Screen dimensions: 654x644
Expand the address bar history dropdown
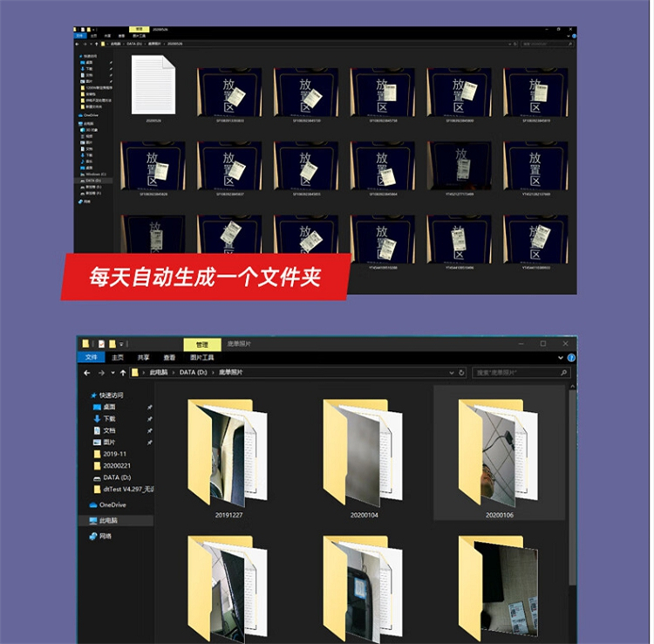pos(450,373)
